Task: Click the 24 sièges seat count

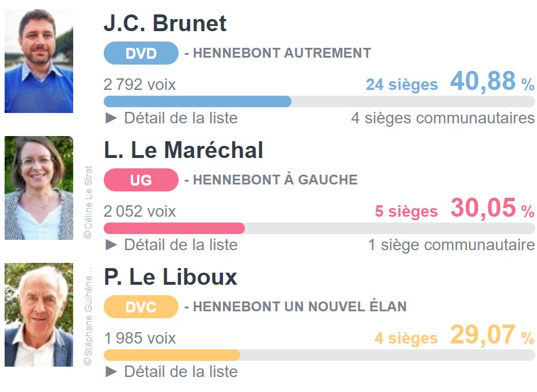Action: click(402, 85)
